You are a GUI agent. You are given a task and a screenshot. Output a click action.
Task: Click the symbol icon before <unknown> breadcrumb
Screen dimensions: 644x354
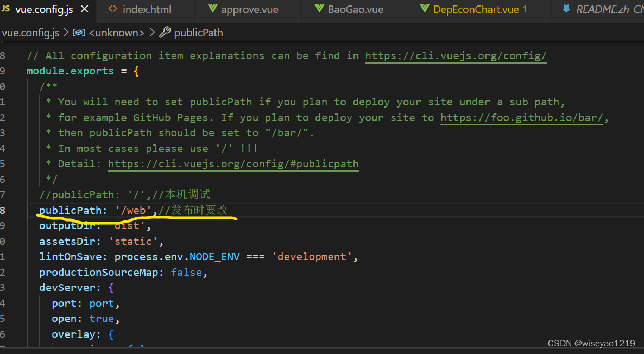click(79, 33)
